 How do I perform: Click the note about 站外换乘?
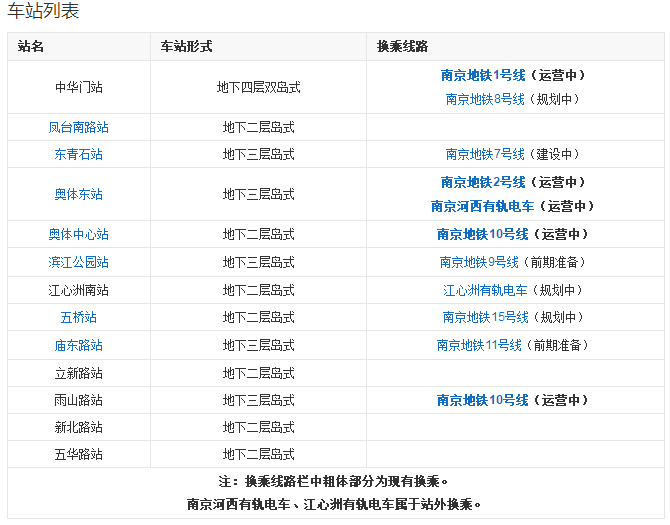click(x=335, y=504)
